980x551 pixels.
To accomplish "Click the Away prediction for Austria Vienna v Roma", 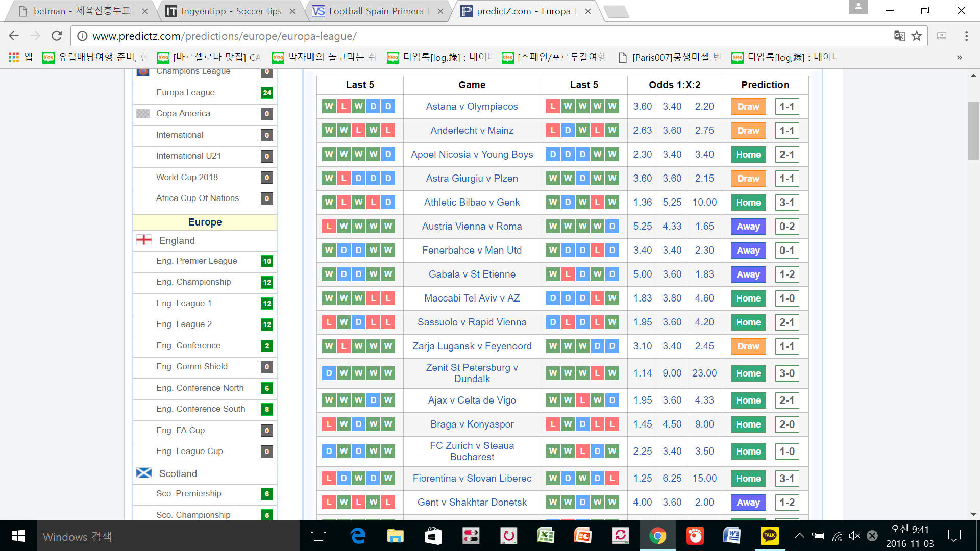I will tap(748, 227).
